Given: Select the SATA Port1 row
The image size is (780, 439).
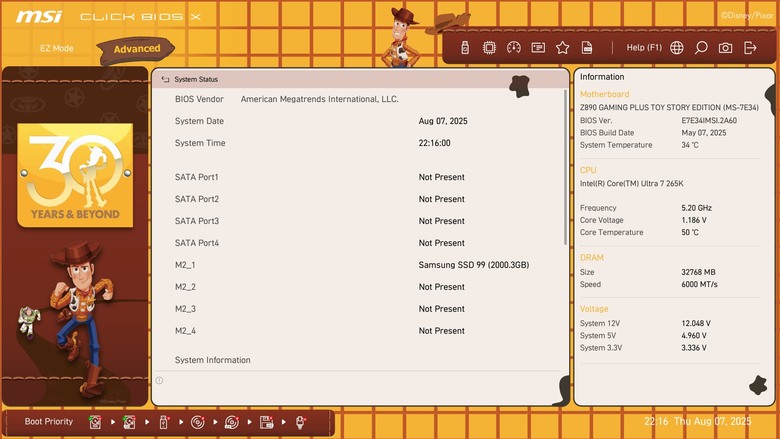Looking at the screenshot, I should [359, 177].
